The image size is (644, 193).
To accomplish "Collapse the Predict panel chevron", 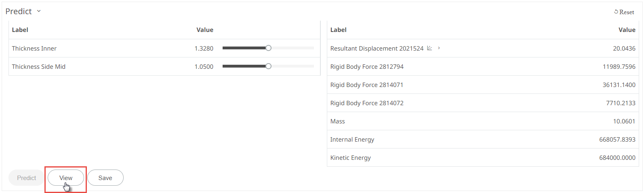I will pyautogui.click(x=39, y=11).
